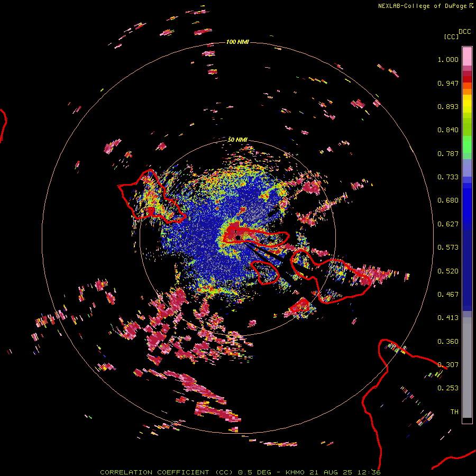This screenshot has height=476, width=476.
Task: Click the 12:36 timestamp in caption
Action: click(369, 472)
